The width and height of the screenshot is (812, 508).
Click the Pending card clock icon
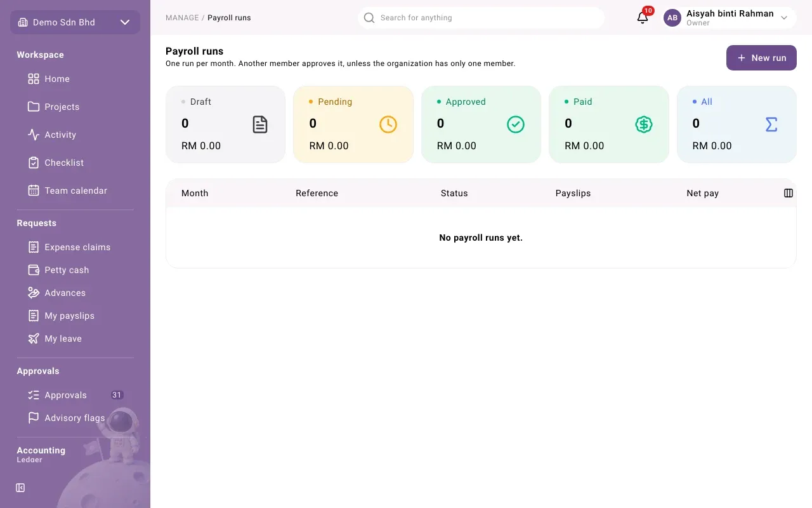tap(388, 124)
